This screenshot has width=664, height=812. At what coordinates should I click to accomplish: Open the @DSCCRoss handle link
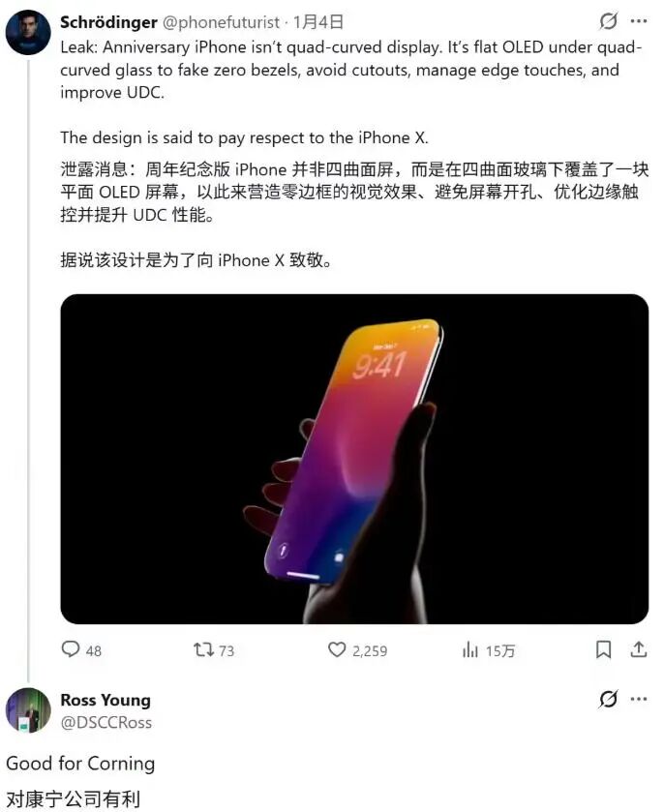pos(106,722)
